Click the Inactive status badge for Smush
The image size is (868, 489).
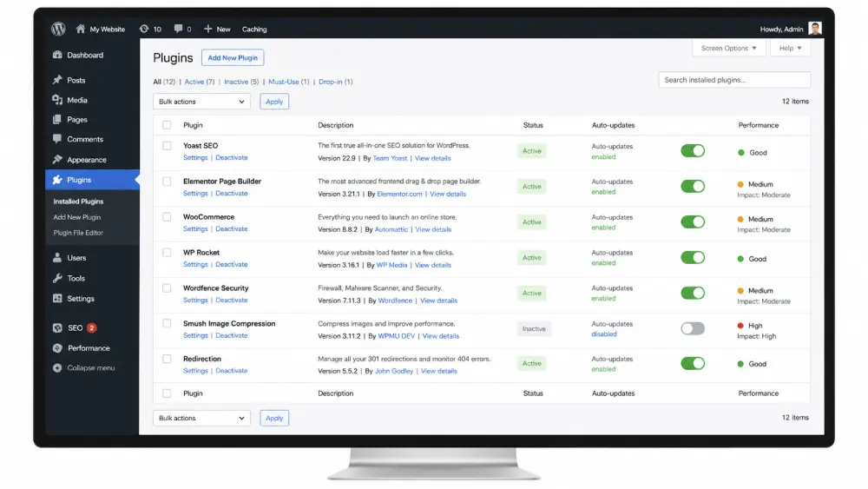(534, 329)
